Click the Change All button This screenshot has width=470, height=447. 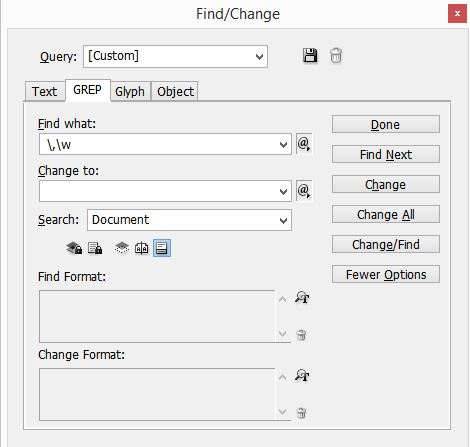tap(386, 214)
